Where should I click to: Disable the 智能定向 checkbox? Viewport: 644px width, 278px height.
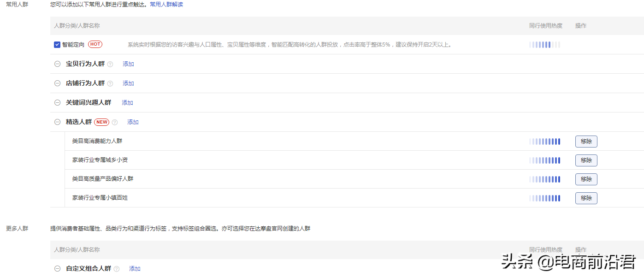tap(57, 44)
